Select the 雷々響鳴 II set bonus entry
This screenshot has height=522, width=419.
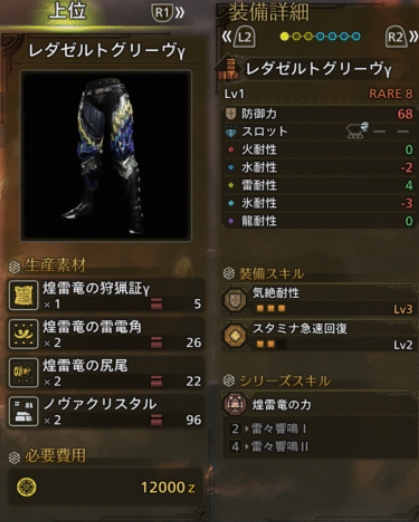tap(269, 446)
